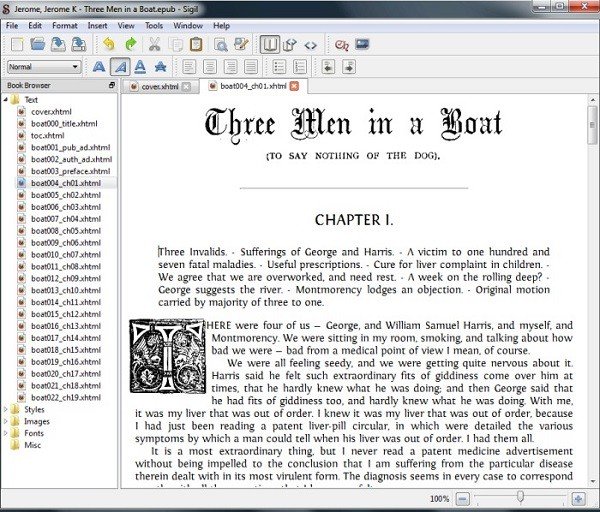Select boat005_ch02.xhtml file
The width and height of the screenshot is (600, 512).
(66, 195)
